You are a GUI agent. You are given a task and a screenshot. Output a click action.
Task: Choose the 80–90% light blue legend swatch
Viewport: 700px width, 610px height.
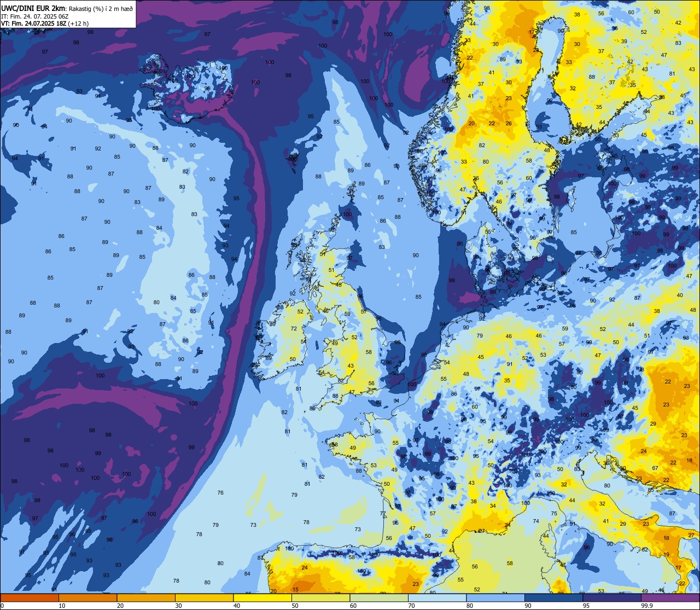pos(495,597)
